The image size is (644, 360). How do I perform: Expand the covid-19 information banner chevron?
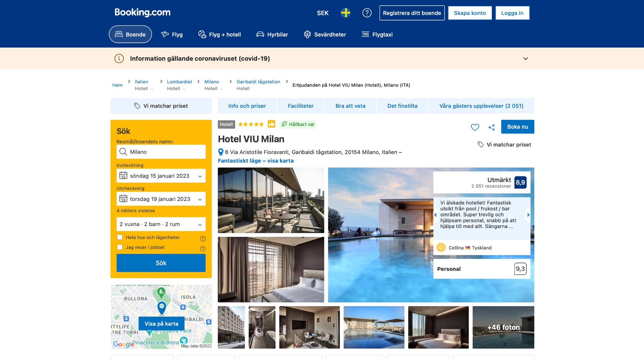coord(525,58)
